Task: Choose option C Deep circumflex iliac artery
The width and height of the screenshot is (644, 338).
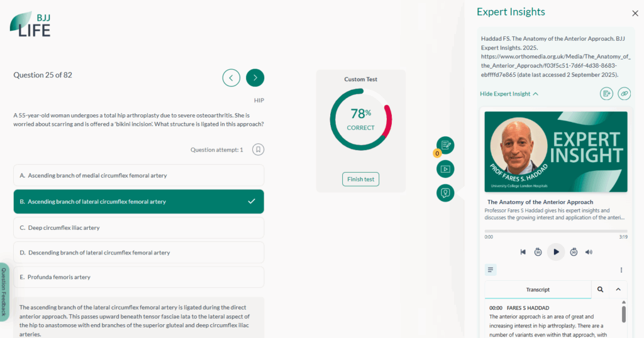Action: (x=138, y=227)
